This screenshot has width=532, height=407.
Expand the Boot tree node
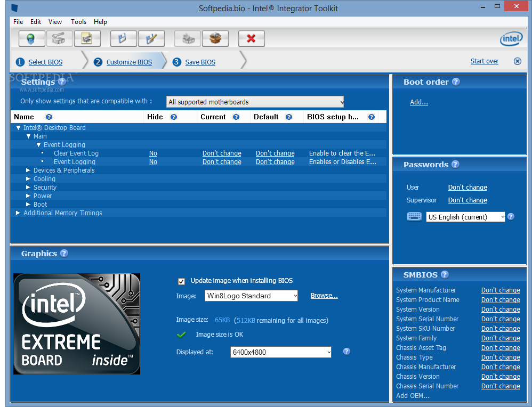28,204
